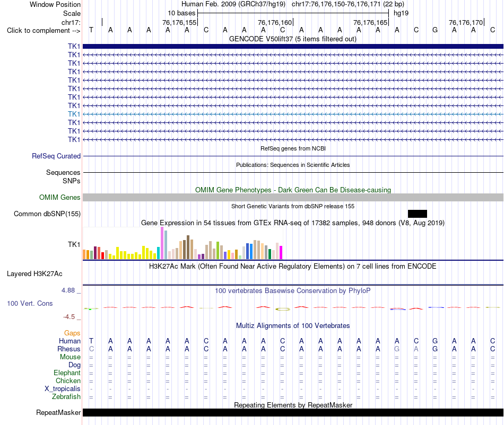Click the 'G' base in the complement row
The width and height of the screenshot is (504, 425).
[435, 30]
